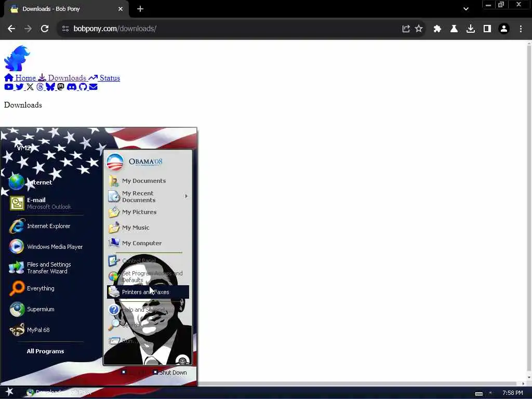Open the extensions puzzle icon
The image size is (532, 399).
click(437, 29)
